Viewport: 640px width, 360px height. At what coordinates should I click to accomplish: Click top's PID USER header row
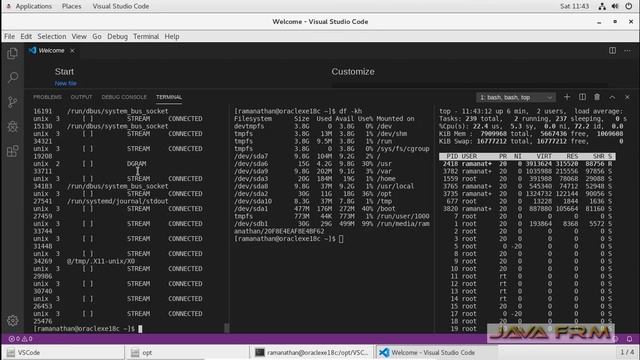pyautogui.click(x=527, y=156)
